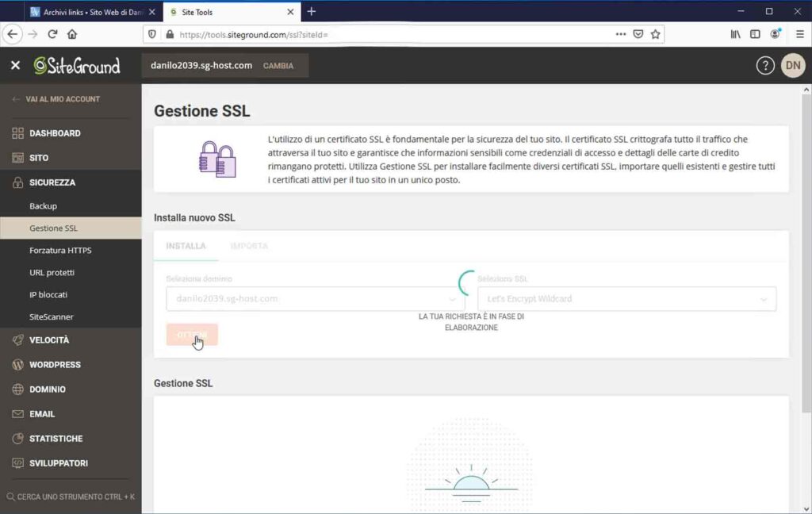The height and width of the screenshot is (514, 812).
Task: Toggle the browser sidebar view
Action: point(755,34)
